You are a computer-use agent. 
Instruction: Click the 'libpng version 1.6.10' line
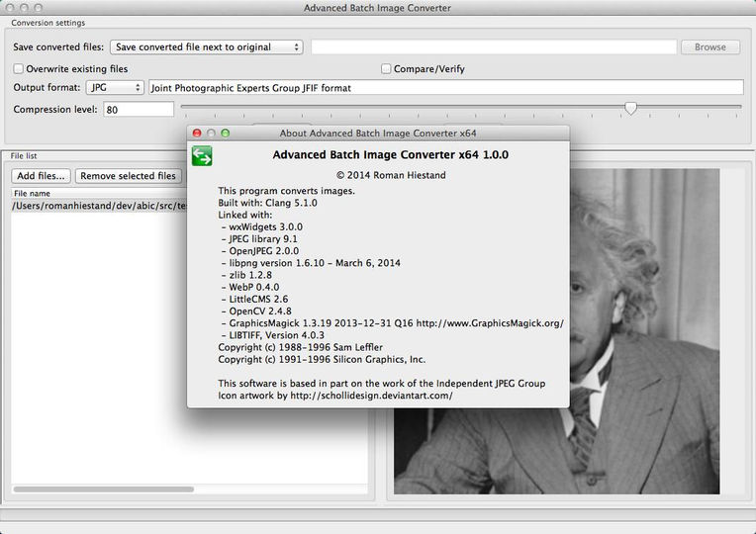[x=311, y=263]
